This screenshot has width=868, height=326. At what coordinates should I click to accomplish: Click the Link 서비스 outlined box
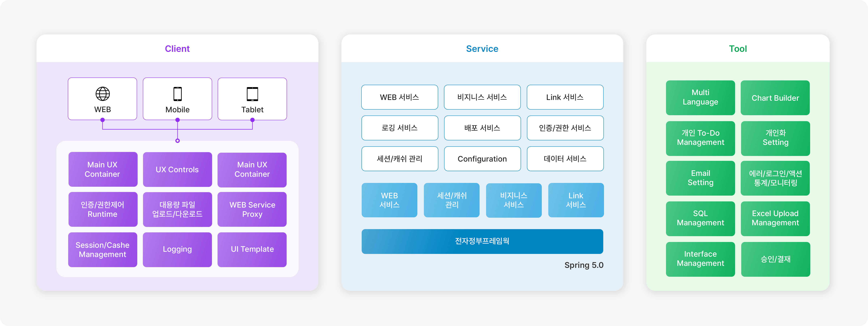point(565,97)
